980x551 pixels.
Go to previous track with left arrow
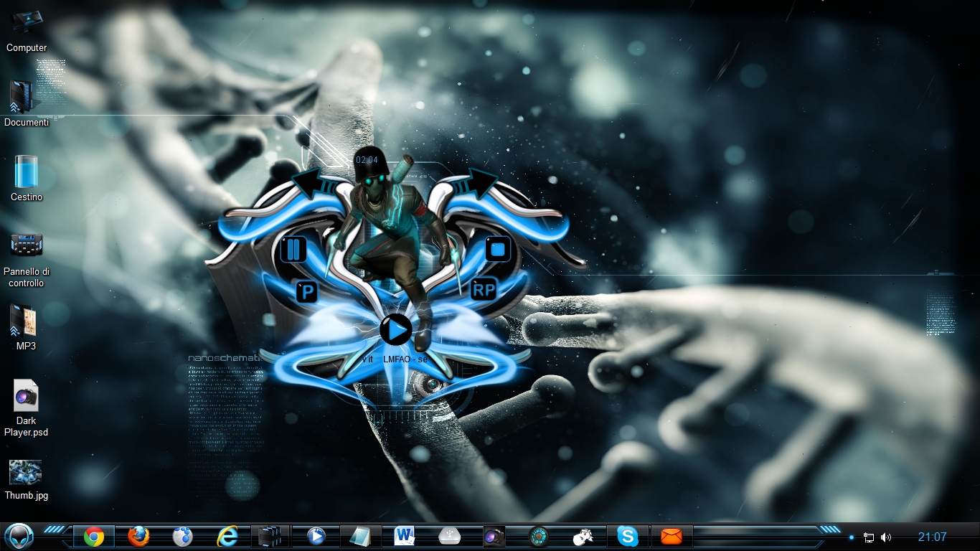coord(313,183)
